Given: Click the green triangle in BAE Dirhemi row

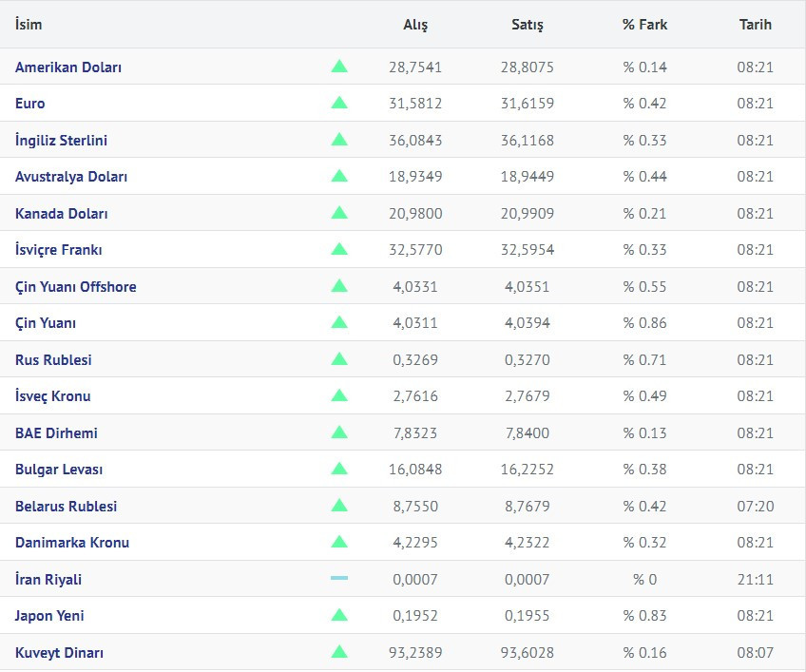Looking at the screenshot, I should click(339, 432).
